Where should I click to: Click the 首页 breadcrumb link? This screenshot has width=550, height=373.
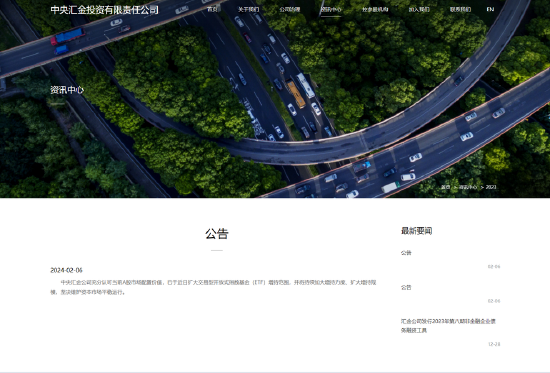[445, 187]
